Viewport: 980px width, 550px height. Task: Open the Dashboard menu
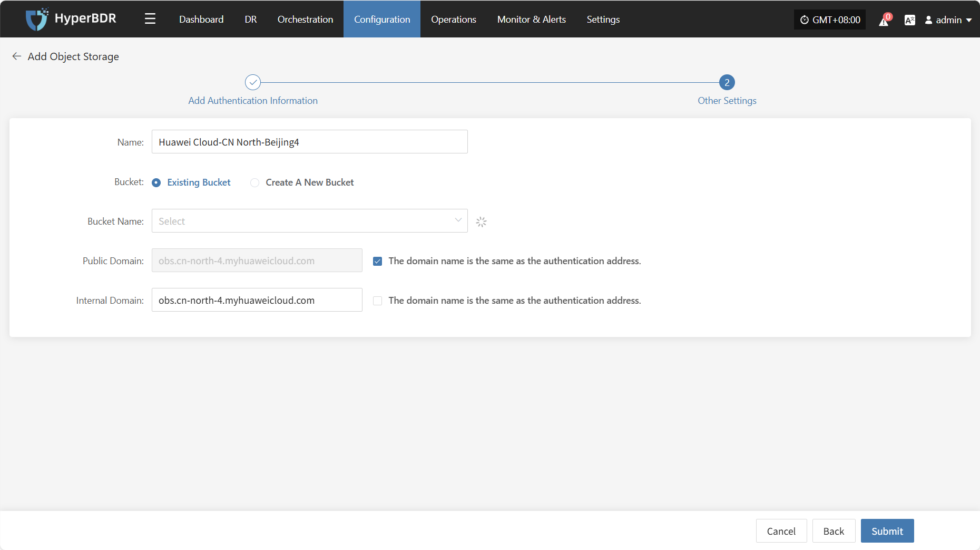coord(201,20)
